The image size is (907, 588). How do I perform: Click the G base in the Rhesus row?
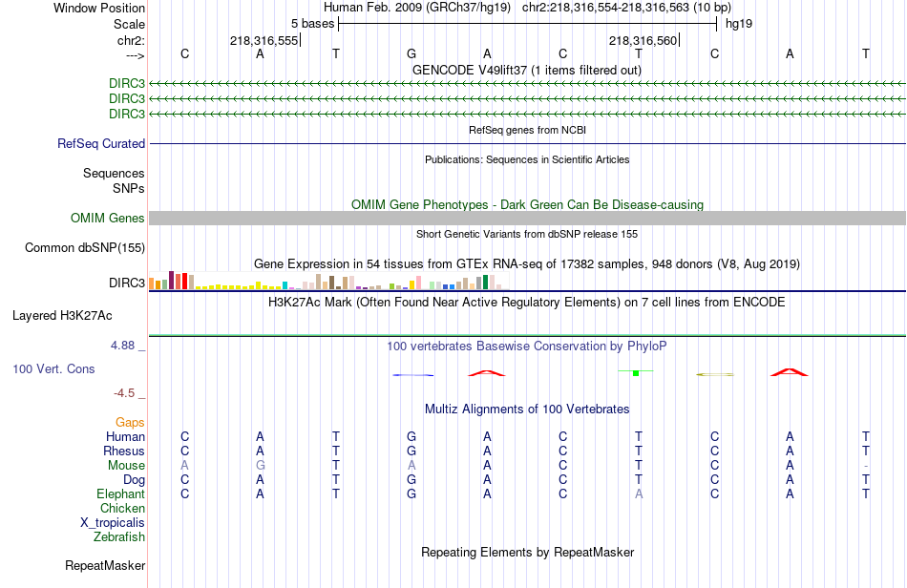(x=411, y=451)
